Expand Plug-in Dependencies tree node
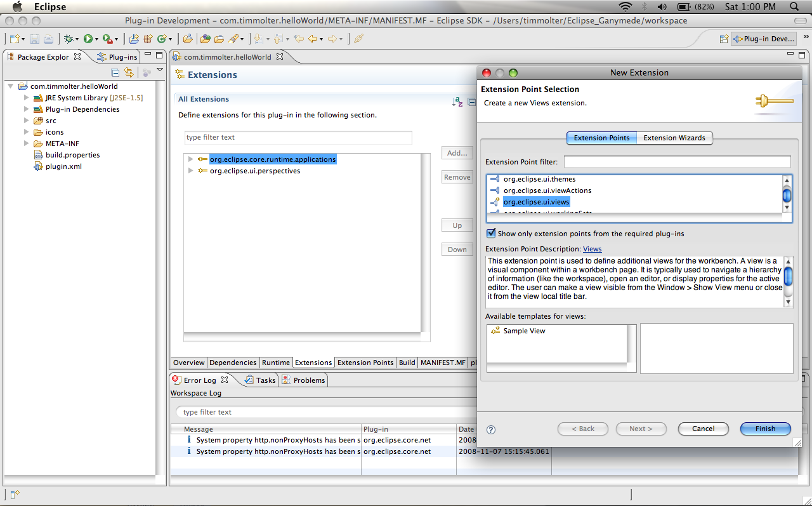The image size is (812, 506). pyautogui.click(x=26, y=109)
